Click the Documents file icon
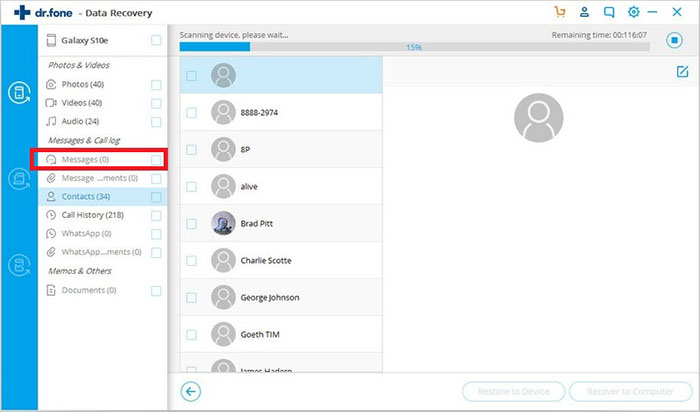The image size is (700, 412). (x=51, y=291)
